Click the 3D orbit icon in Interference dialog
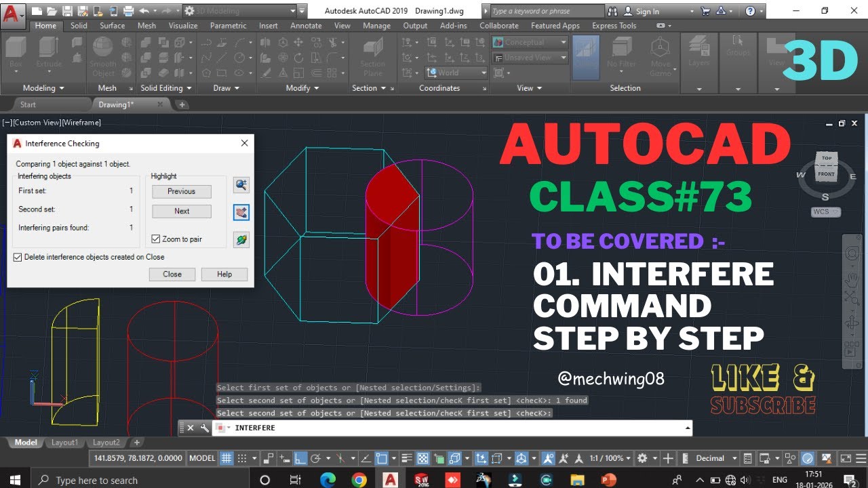This screenshot has height=488, width=868. [241, 239]
